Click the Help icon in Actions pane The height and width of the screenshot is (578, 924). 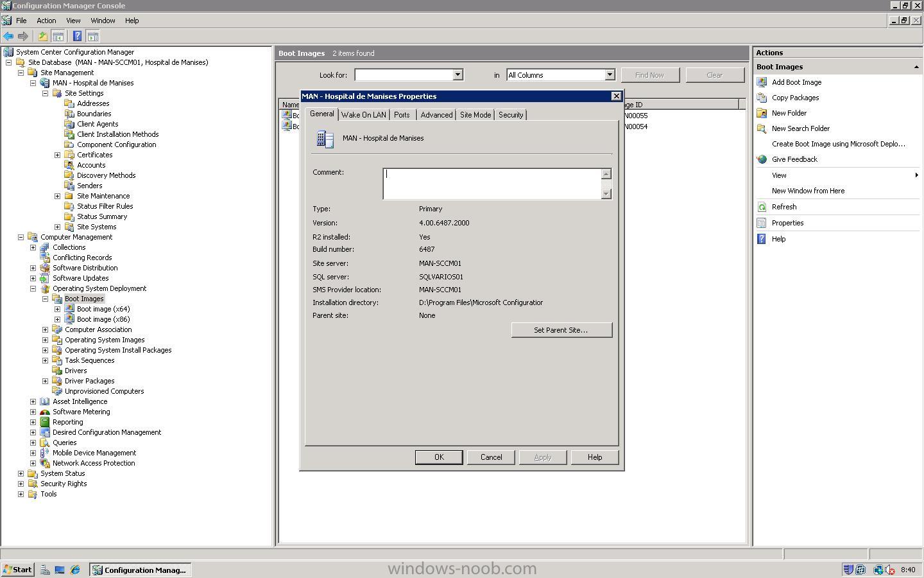point(762,239)
